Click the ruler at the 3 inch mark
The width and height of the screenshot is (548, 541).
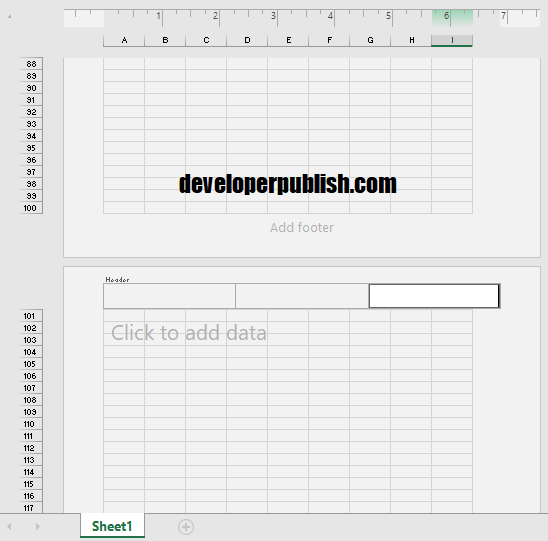coord(274,16)
